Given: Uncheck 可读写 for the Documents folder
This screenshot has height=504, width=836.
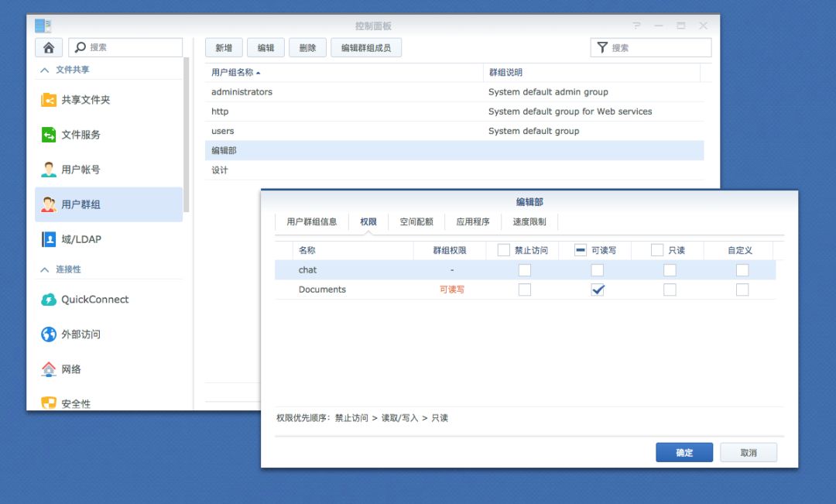Looking at the screenshot, I should (x=597, y=290).
